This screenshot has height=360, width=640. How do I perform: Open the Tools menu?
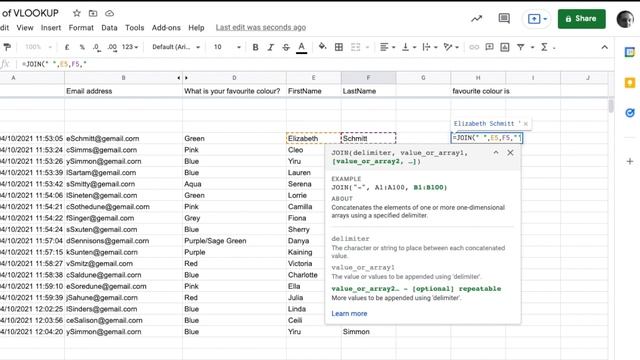134,28
